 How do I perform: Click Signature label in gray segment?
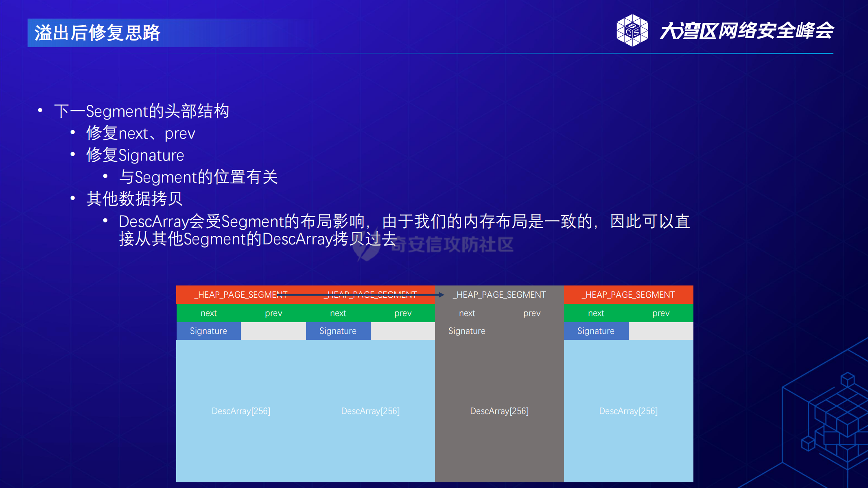467,331
